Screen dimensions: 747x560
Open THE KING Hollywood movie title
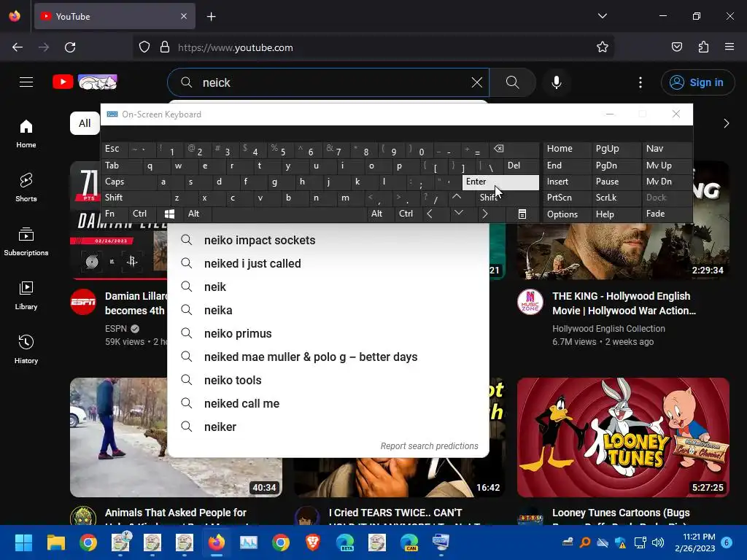click(x=624, y=303)
